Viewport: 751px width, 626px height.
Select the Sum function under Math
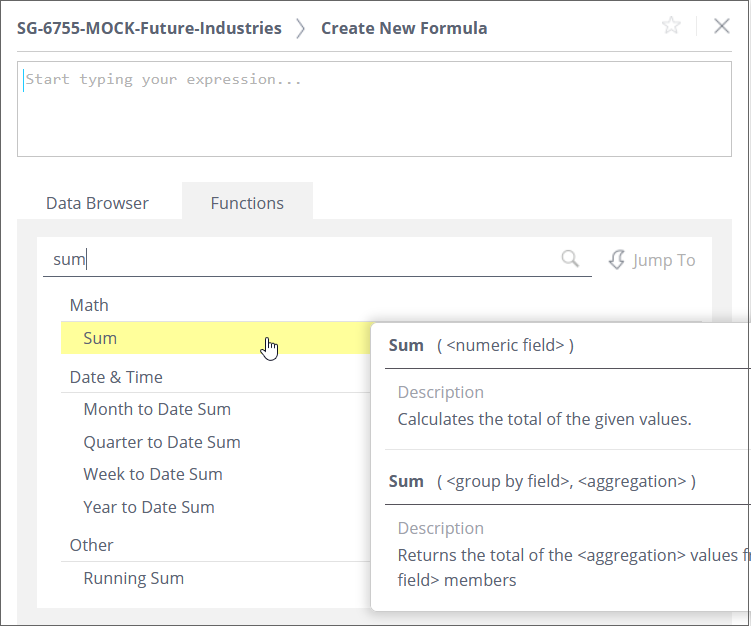click(100, 338)
